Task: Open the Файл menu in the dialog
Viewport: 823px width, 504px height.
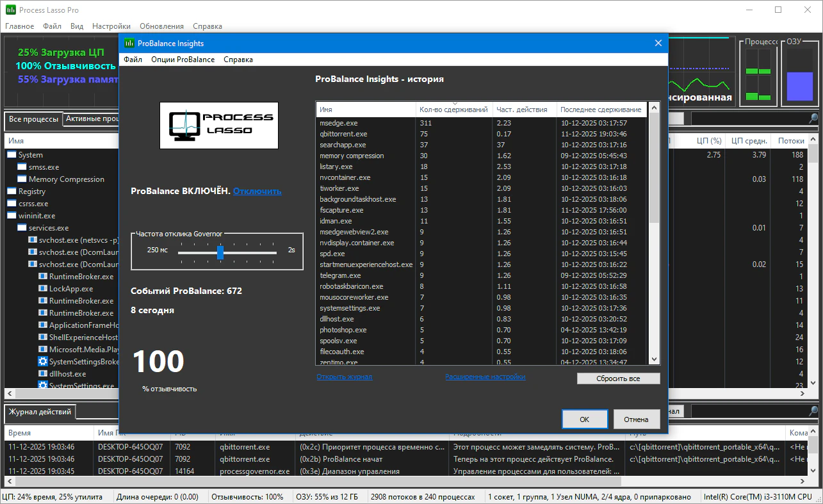Action: (x=133, y=60)
